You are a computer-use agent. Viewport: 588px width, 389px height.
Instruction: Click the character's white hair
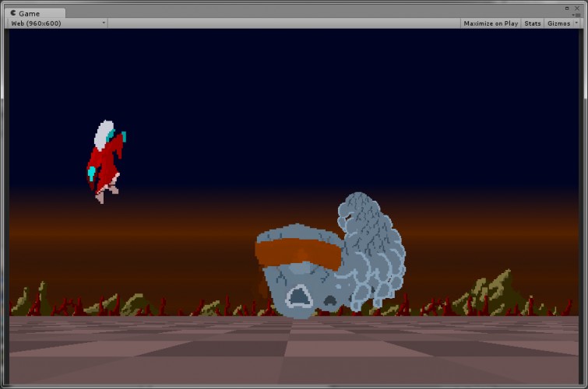pos(104,135)
